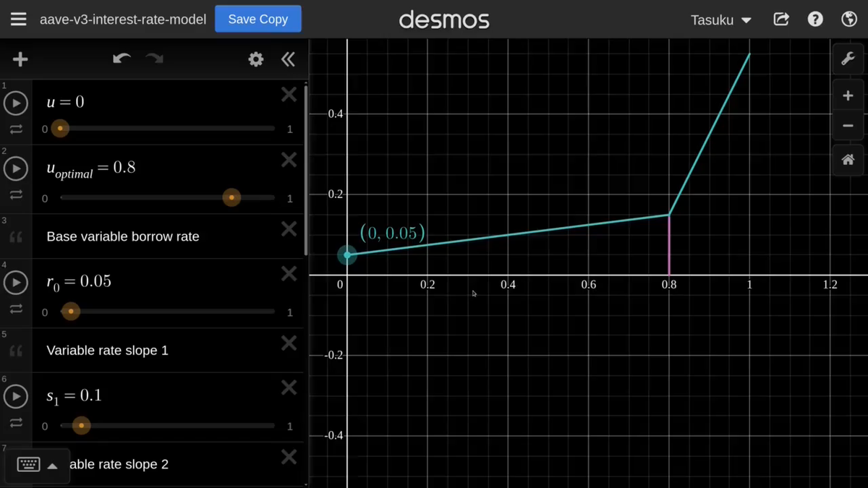
Task: Reset graph to default home view
Action: click(848, 160)
